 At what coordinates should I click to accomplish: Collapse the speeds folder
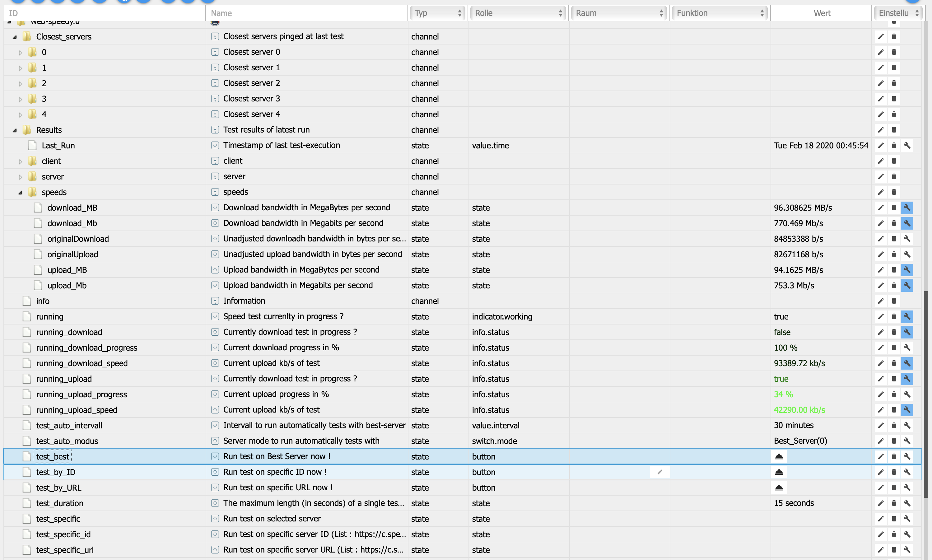[20, 193]
